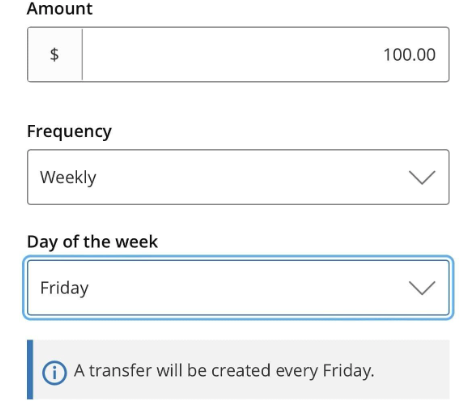Click the word 'Friday.' in the info message

pyautogui.click(x=348, y=371)
